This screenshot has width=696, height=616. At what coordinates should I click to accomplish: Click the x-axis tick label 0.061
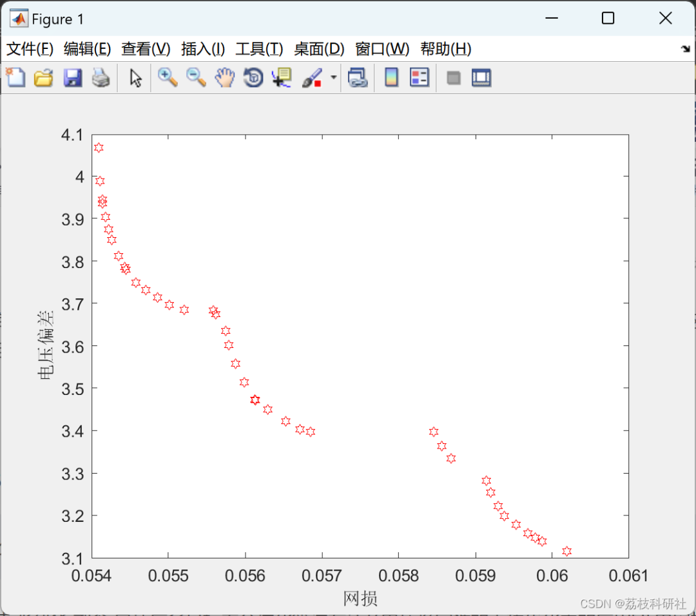click(x=628, y=575)
